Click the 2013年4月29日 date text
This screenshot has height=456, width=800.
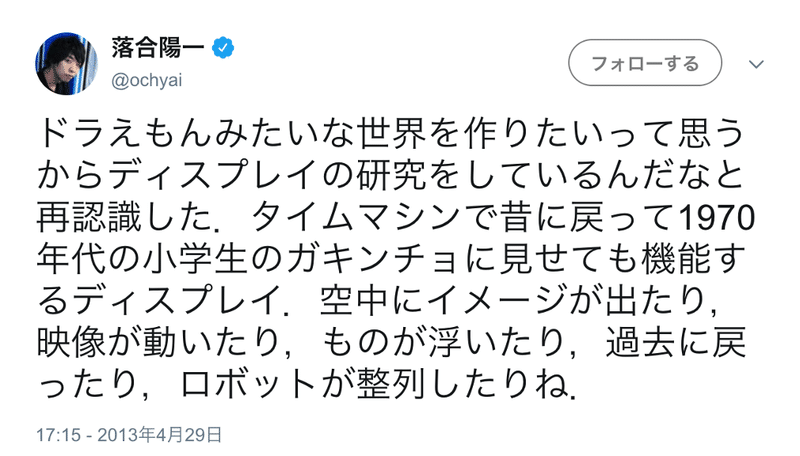point(160,435)
